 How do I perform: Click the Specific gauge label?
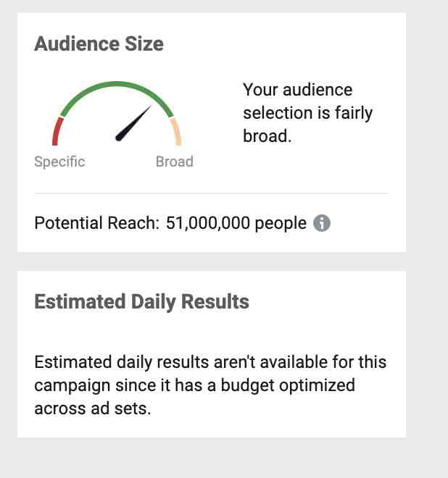59,162
